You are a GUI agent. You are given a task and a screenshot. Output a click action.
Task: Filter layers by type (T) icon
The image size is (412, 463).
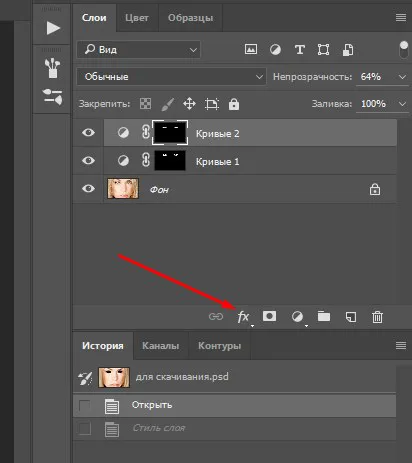(x=300, y=50)
